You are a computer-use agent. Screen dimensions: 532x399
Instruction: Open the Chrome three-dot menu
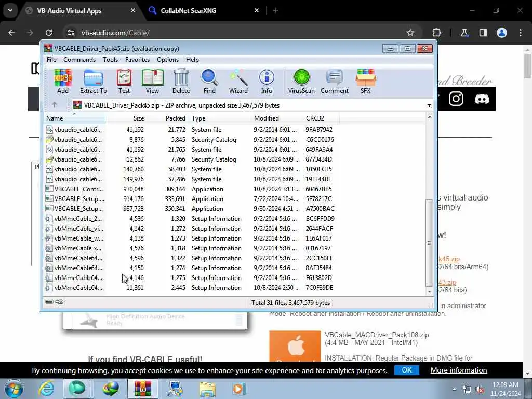(x=521, y=33)
